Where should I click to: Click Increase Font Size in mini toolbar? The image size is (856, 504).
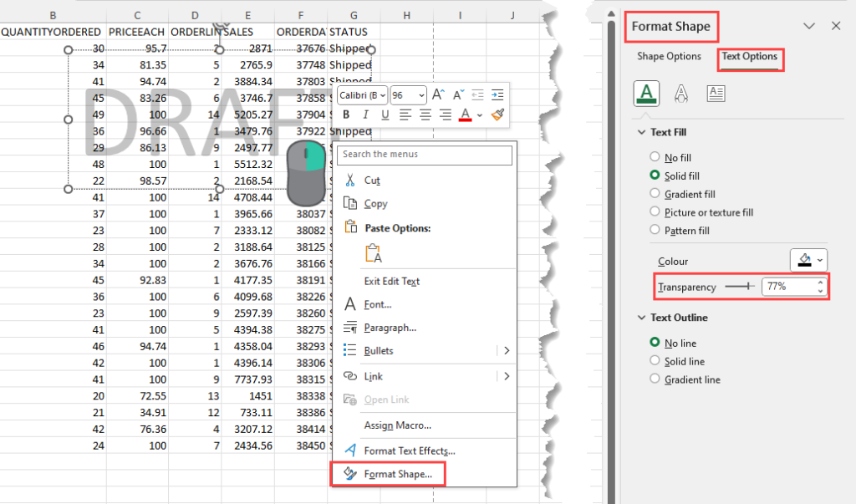[x=438, y=94]
